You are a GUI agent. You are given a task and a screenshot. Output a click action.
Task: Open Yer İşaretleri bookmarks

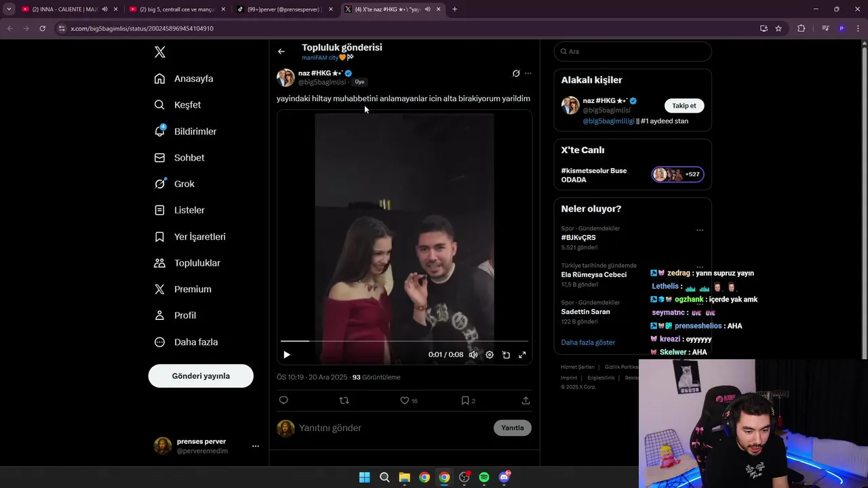[x=190, y=237]
